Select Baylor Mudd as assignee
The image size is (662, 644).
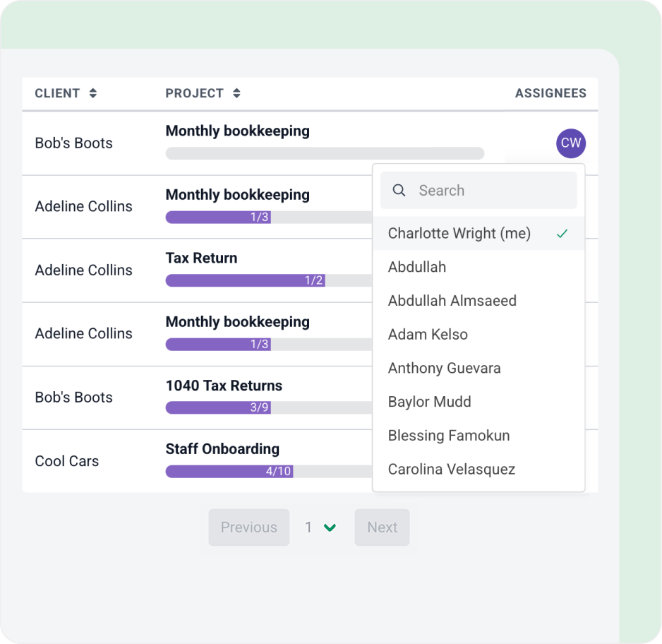479,402
